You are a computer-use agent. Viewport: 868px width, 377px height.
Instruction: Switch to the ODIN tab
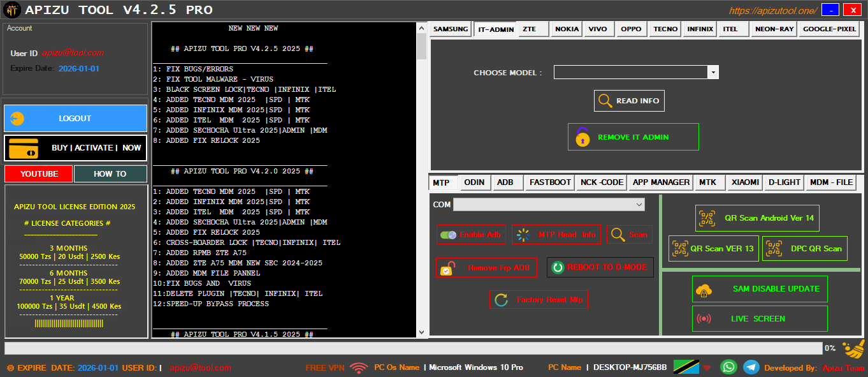(x=474, y=182)
